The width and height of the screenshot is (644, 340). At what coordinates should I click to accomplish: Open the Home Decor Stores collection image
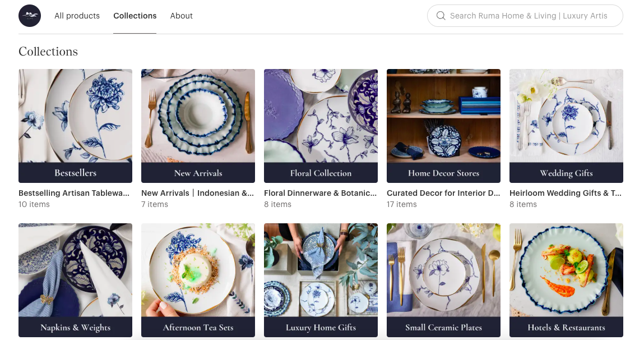pyautogui.click(x=443, y=126)
